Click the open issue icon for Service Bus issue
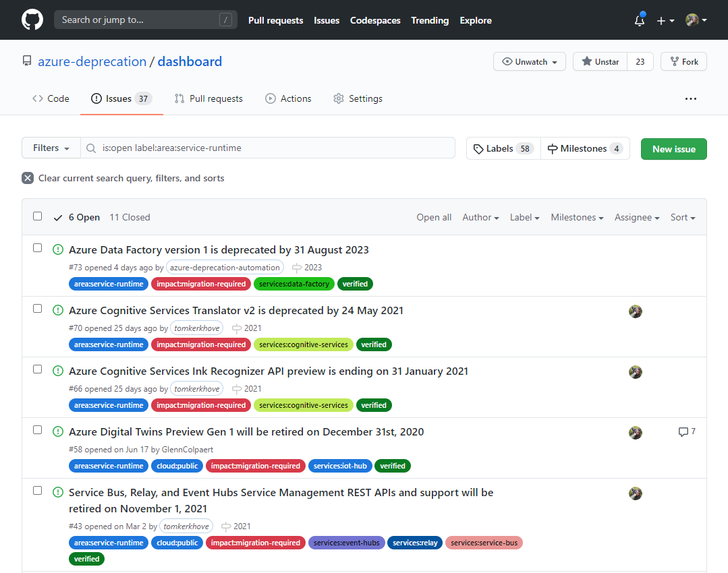This screenshot has height=573, width=728. [x=57, y=493]
